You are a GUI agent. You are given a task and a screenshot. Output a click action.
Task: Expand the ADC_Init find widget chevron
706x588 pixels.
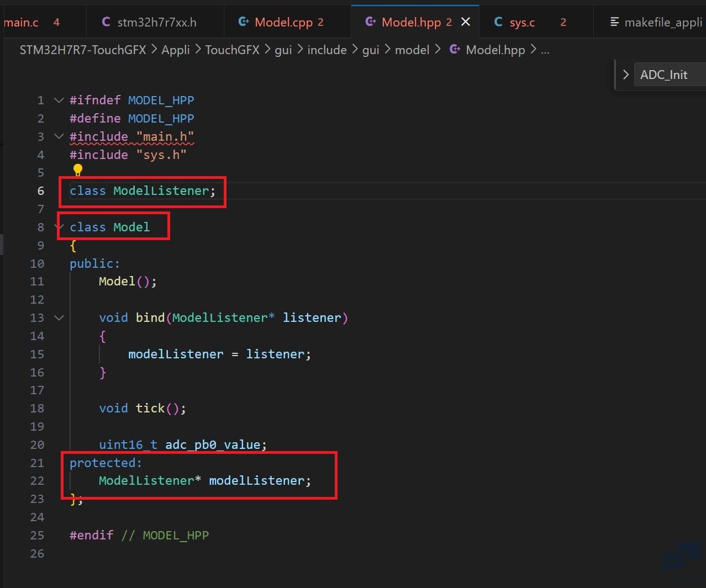pos(625,75)
